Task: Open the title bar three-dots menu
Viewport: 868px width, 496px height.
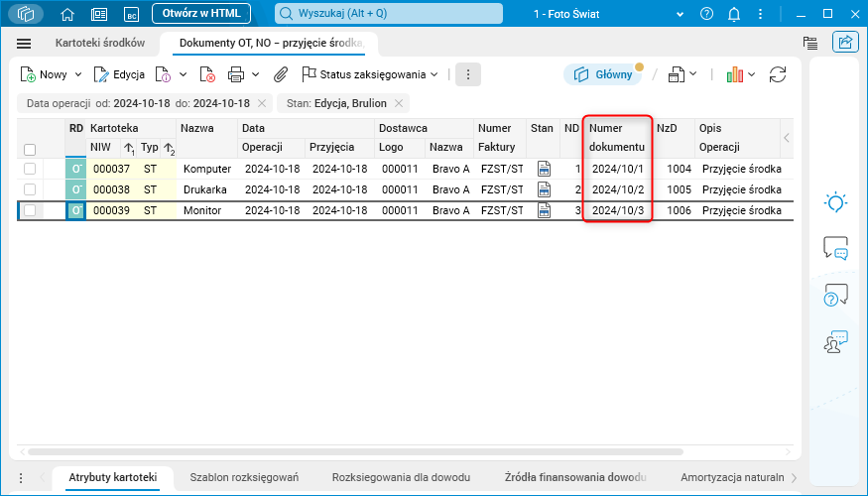Action: pos(761,14)
